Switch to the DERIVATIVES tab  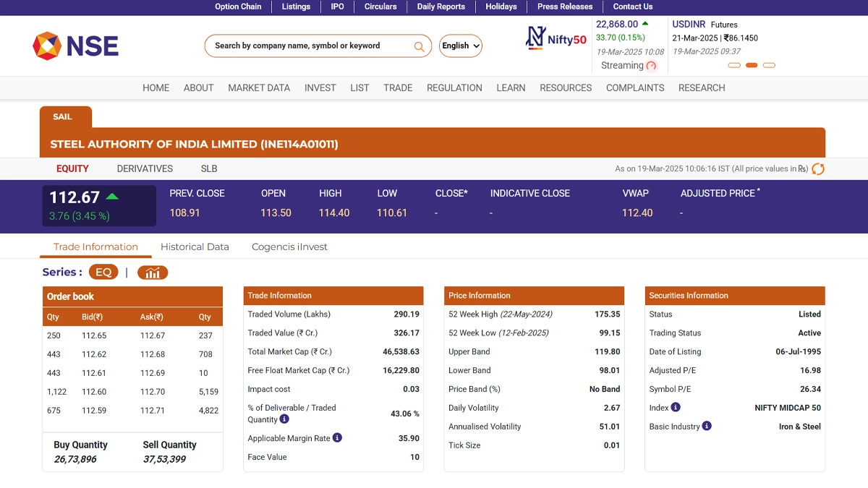point(145,168)
